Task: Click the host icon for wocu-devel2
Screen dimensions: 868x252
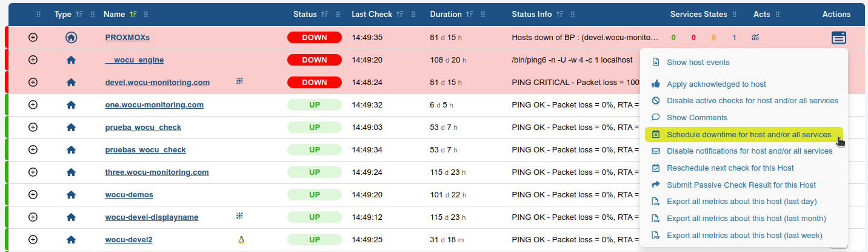Action: [x=71, y=240]
